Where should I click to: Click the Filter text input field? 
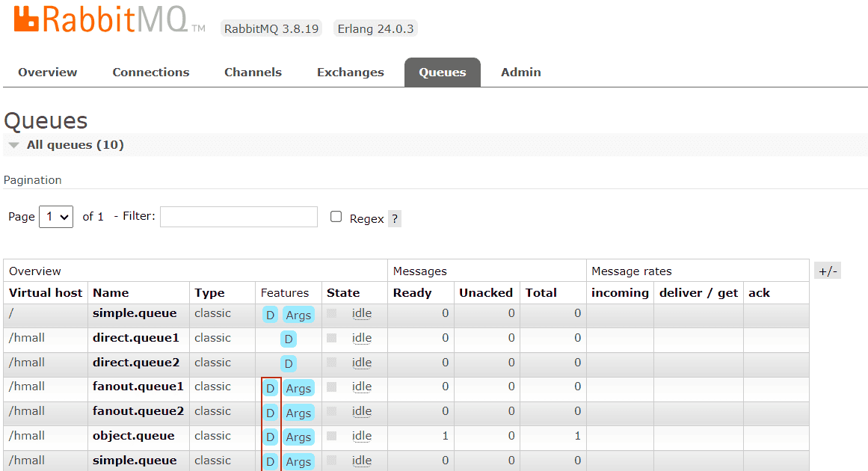pyautogui.click(x=238, y=217)
